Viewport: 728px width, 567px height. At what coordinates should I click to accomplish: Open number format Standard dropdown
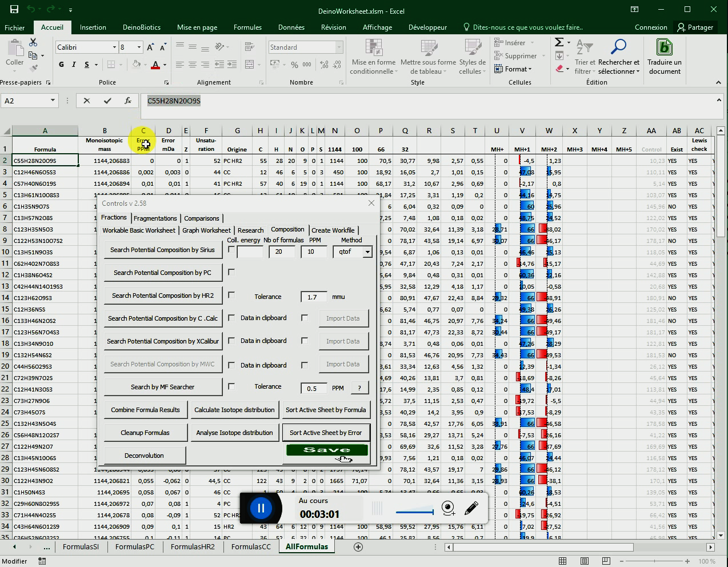pyautogui.click(x=339, y=47)
